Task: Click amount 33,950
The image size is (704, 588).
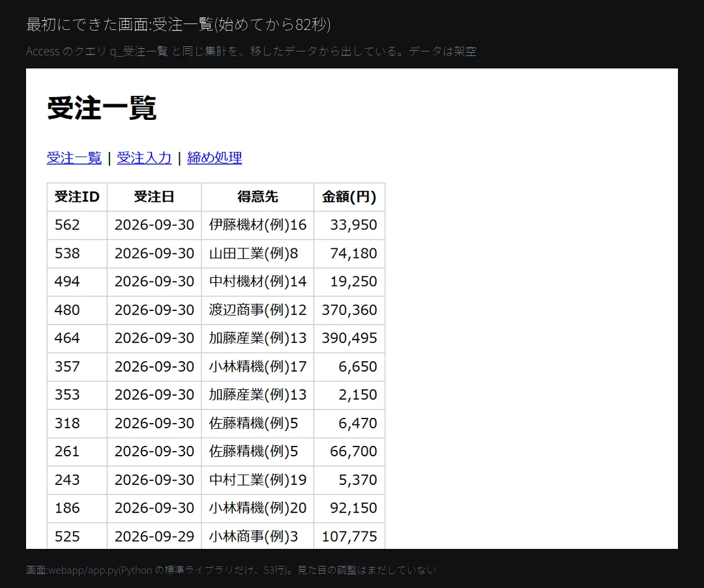Action: coord(349,225)
